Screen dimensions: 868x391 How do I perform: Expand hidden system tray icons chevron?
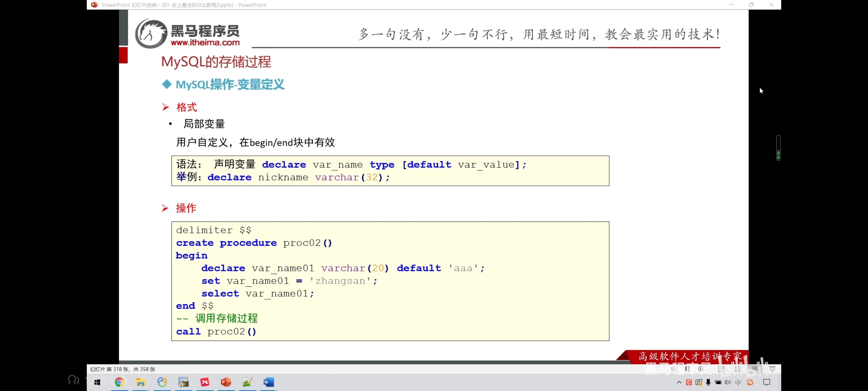(679, 382)
